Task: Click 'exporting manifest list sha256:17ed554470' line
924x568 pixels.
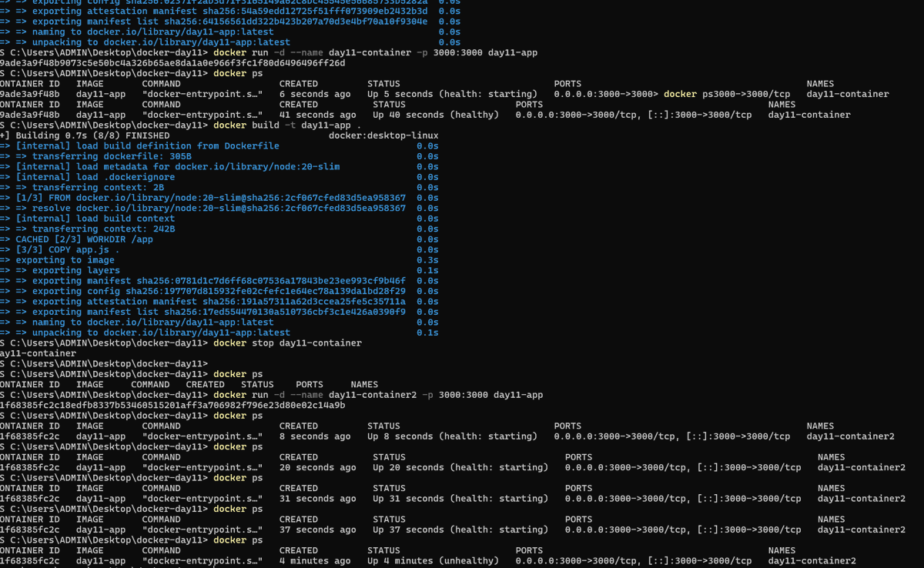Action: [219, 312]
